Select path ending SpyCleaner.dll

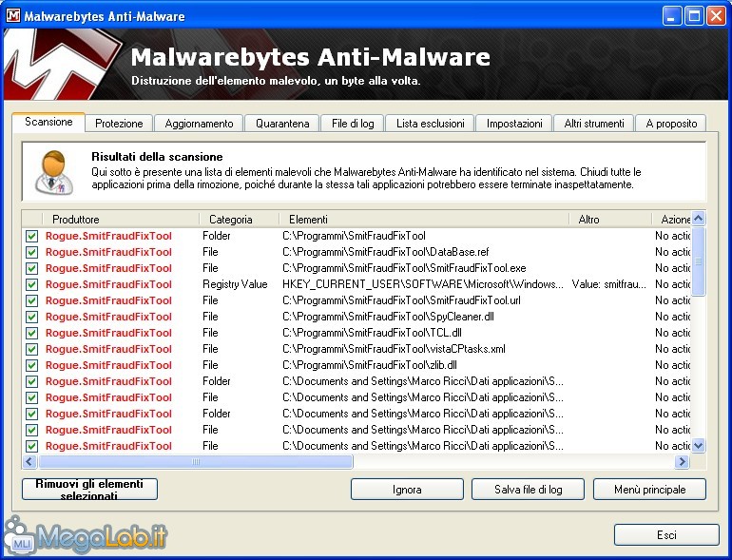point(388,318)
